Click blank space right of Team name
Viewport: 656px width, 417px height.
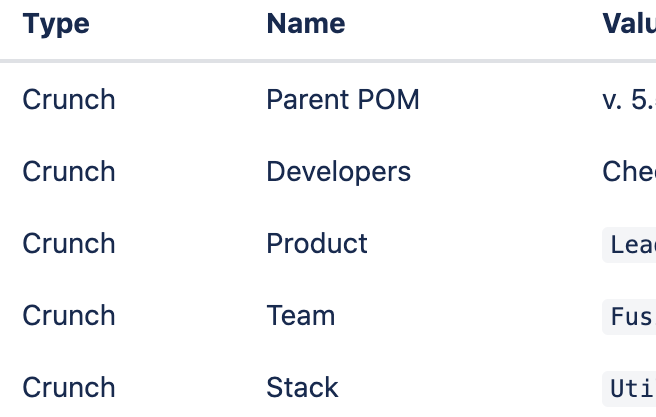point(460,315)
